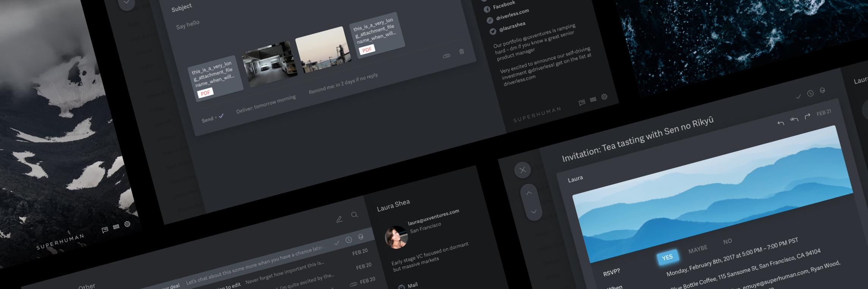Open the grid icon above the gray SUPERHUMAN logo
Screen dimensions: 868x289
593,99
